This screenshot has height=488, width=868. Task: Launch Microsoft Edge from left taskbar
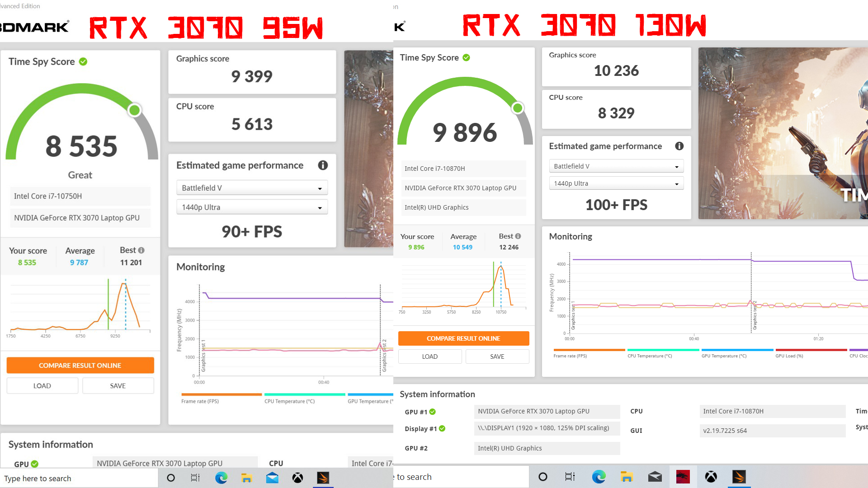(x=221, y=478)
